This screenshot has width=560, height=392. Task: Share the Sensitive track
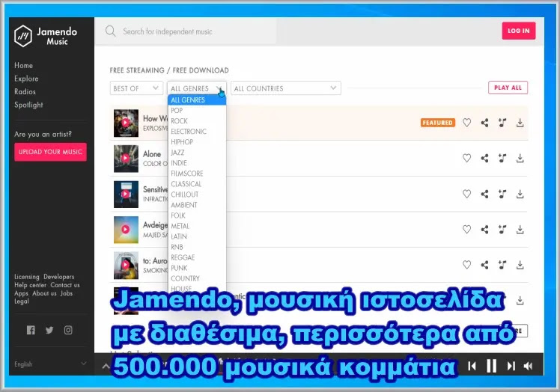click(x=484, y=194)
